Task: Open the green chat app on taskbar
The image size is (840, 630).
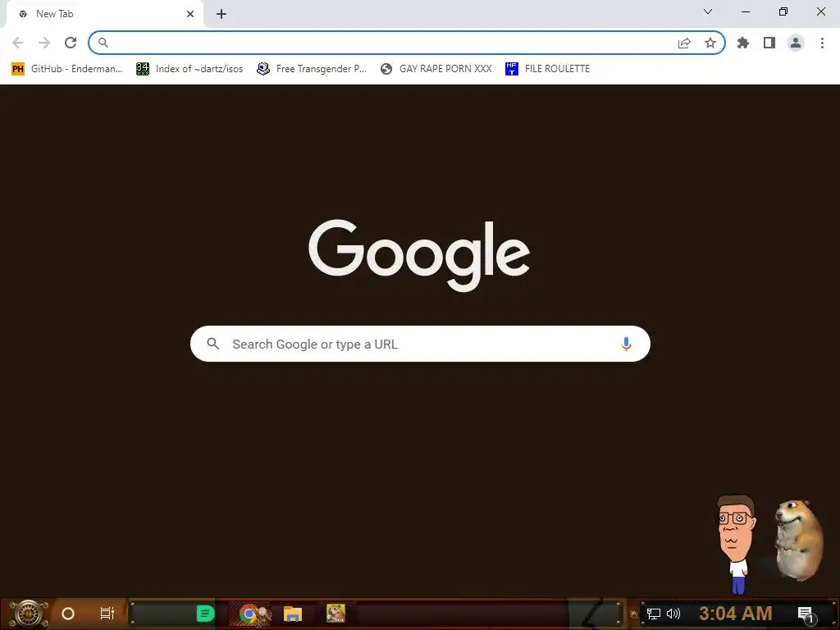Action: coord(205,614)
